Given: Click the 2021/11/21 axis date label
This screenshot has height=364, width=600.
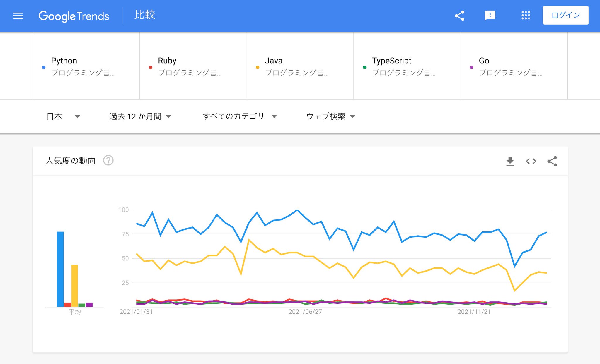Looking at the screenshot, I should [474, 312].
